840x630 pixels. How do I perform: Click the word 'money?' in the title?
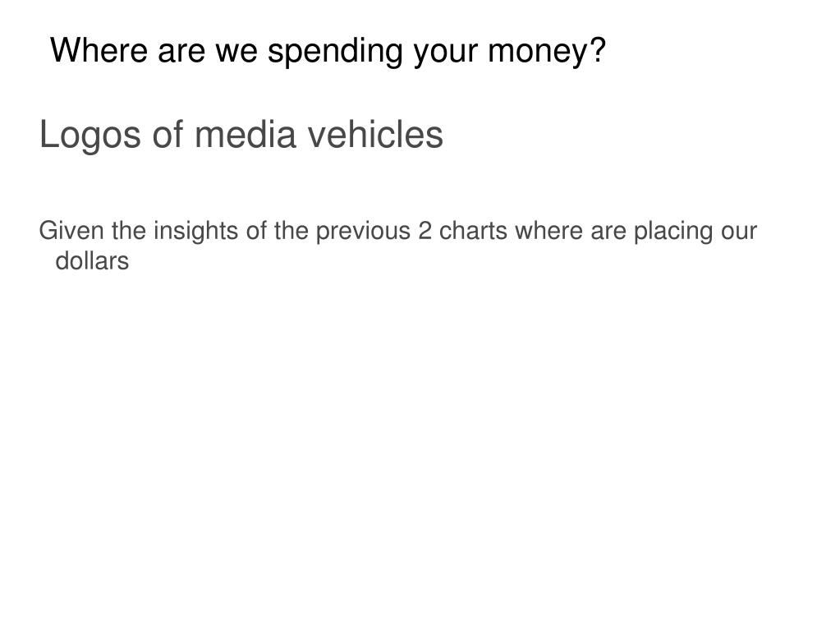click(546, 52)
